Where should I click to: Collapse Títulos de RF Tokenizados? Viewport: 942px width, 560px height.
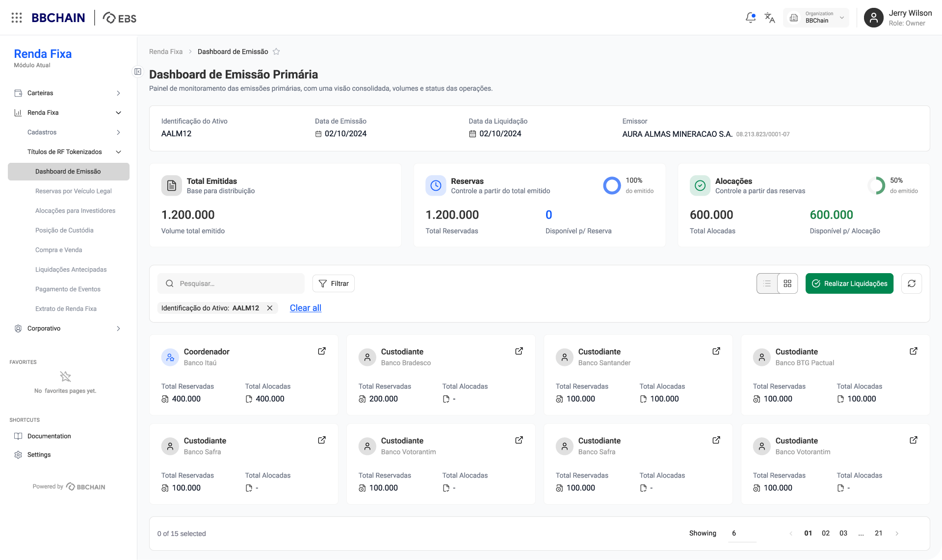point(69,152)
